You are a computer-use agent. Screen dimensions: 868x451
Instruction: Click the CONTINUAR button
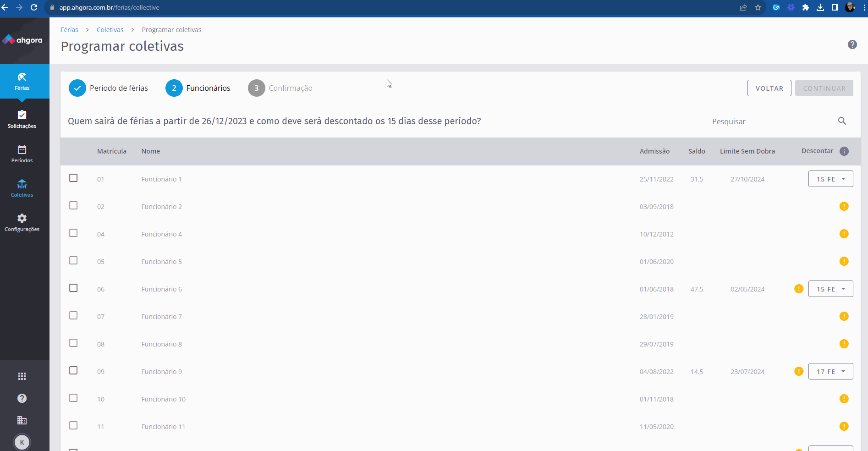click(824, 88)
